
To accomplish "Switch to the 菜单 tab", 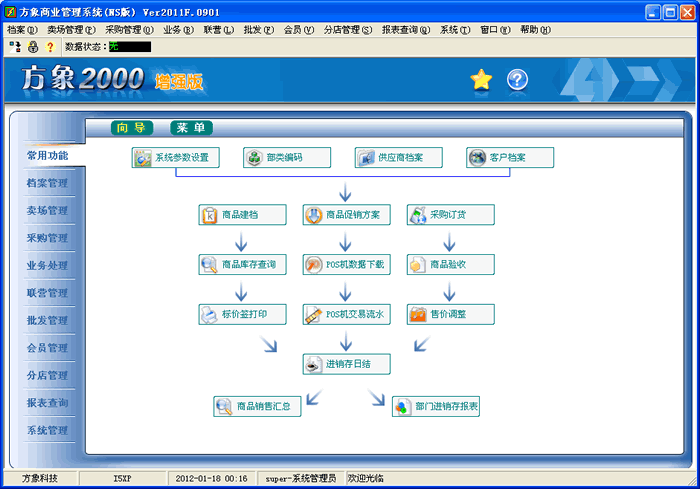I will [x=191, y=128].
